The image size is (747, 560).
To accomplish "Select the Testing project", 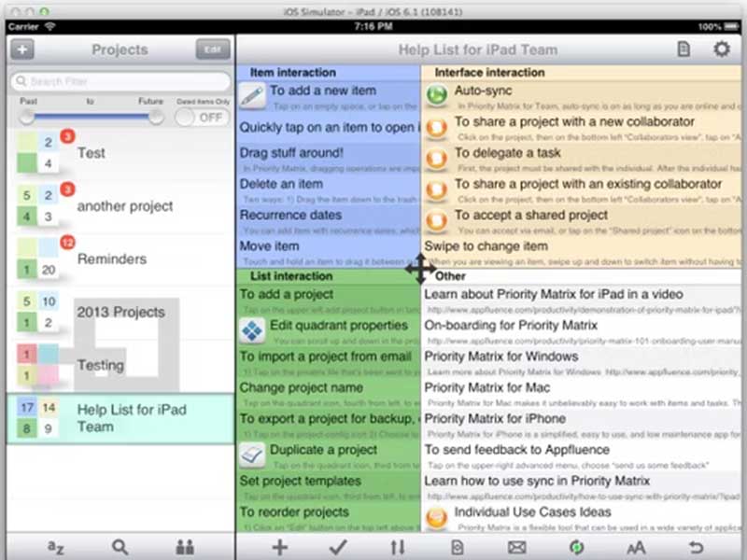I will coord(120,365).
